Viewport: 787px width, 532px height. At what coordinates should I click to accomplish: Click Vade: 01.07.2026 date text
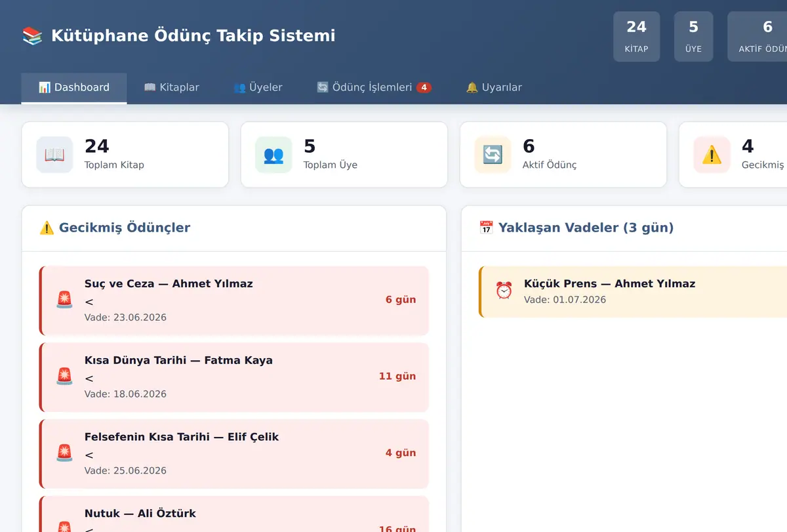coord(565,300)
